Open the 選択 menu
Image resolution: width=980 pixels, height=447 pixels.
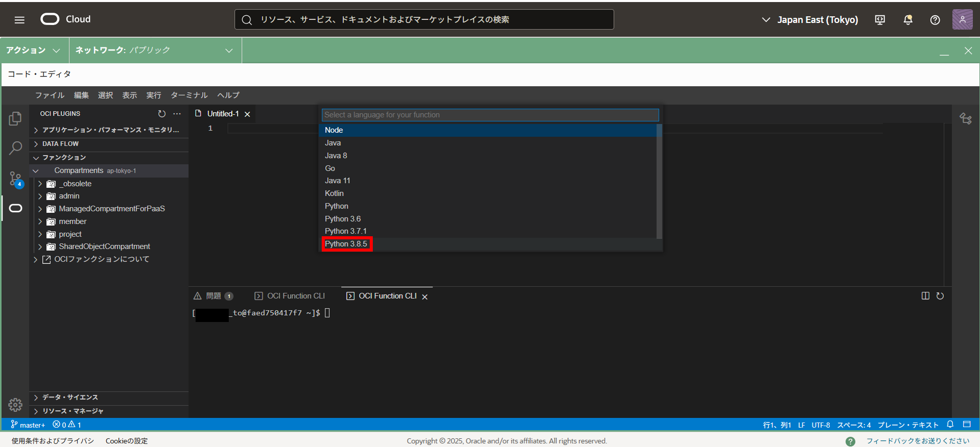(105, 95)
